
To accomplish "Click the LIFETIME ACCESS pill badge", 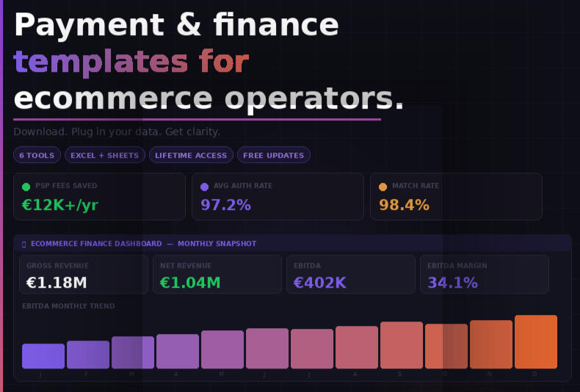I will (x=191, y=155).
